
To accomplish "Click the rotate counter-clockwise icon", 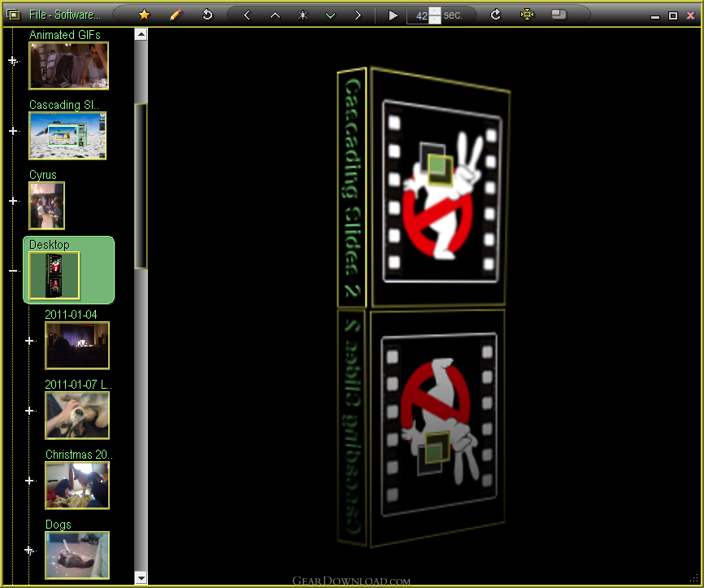I will pos(207,15).
